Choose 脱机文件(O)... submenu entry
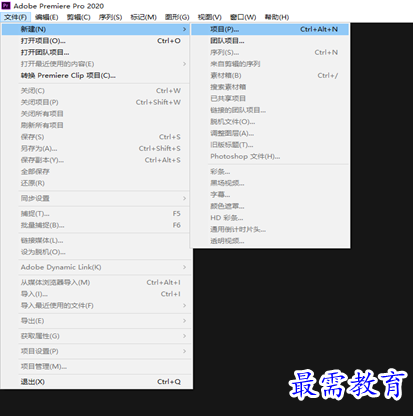The height and width of the screenshot is (416, 413). tap(270, 122)
